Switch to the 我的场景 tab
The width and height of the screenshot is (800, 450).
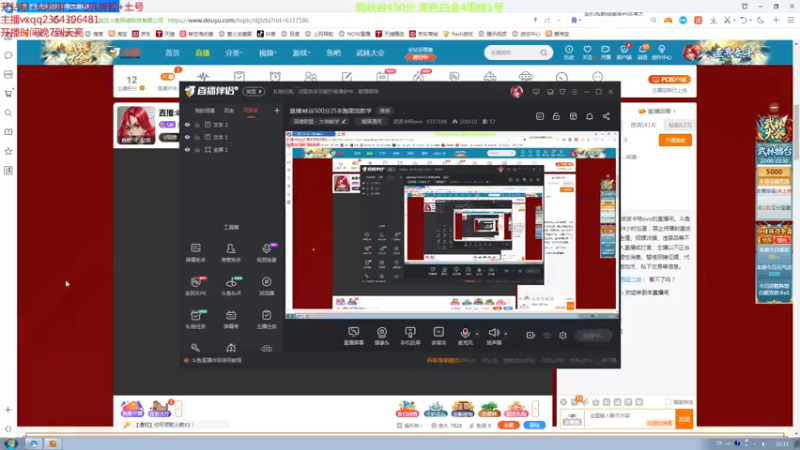coord(205,110)
